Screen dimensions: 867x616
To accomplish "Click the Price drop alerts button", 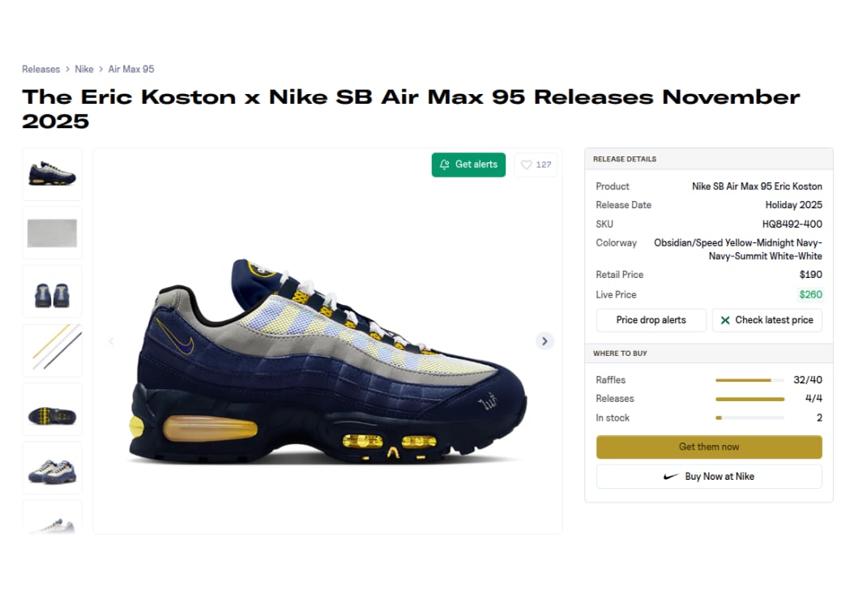I will [x=651, y=320].
